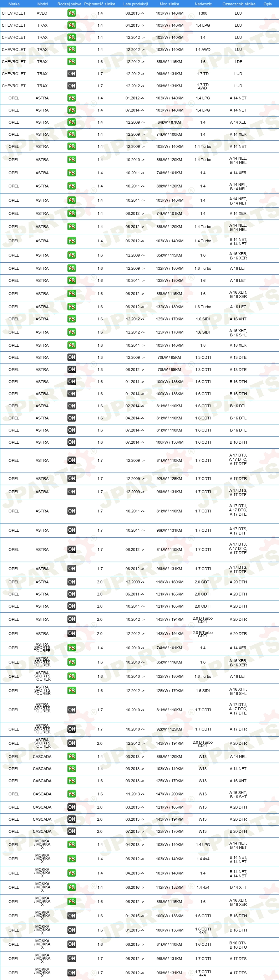
Task: Click the diesel ON icon in the ASTRA 2.0 CDTI 06.2011 row
Action: pos(72,594)
